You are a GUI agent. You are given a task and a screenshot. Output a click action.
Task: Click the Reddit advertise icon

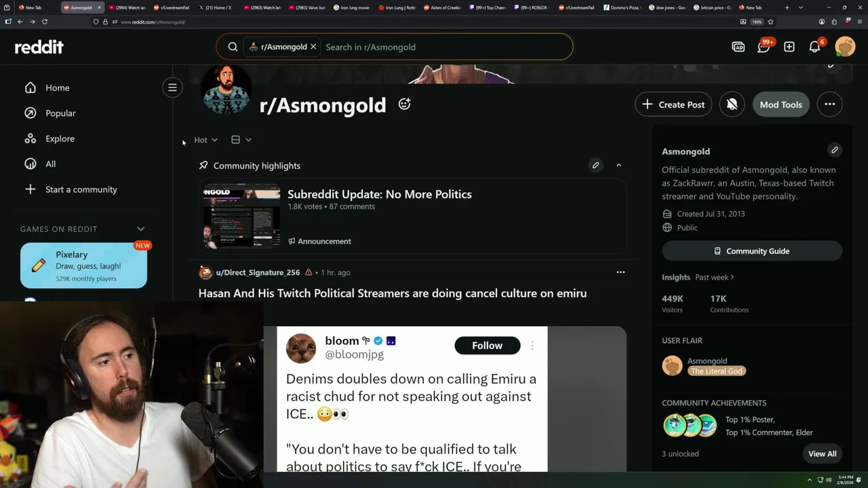click(x=738, y=47)
